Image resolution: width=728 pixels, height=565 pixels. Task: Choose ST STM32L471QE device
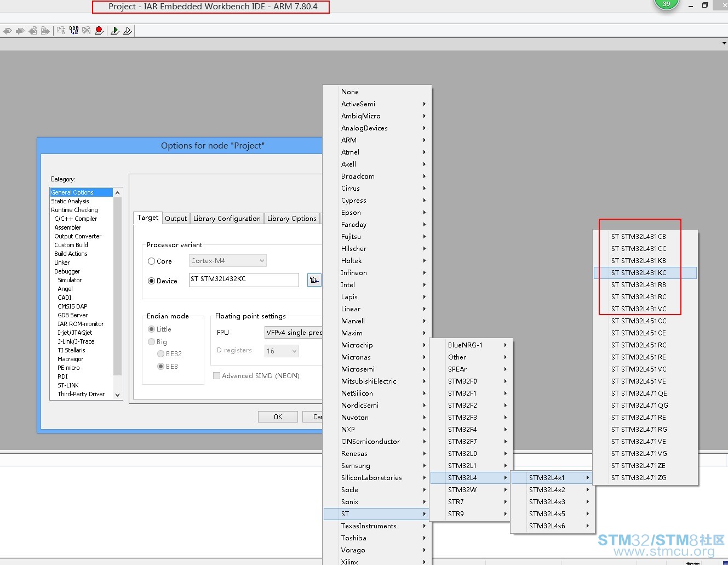tap(645, 393)
